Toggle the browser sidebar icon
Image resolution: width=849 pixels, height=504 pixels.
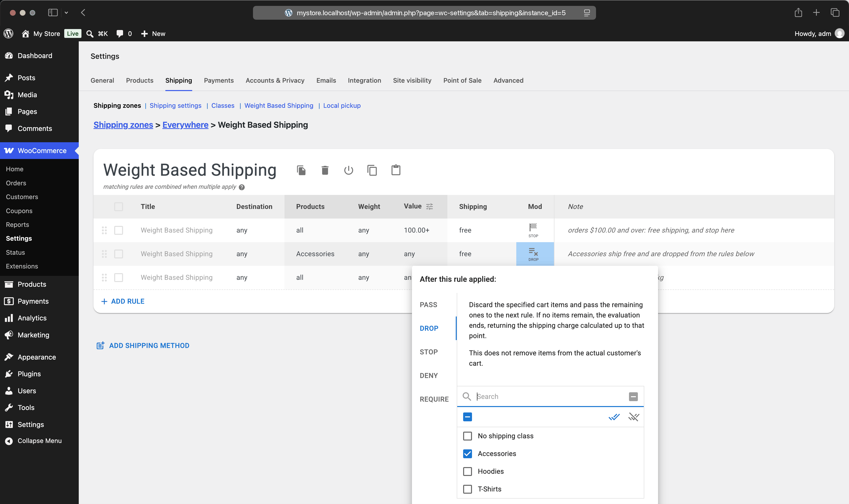53,13
